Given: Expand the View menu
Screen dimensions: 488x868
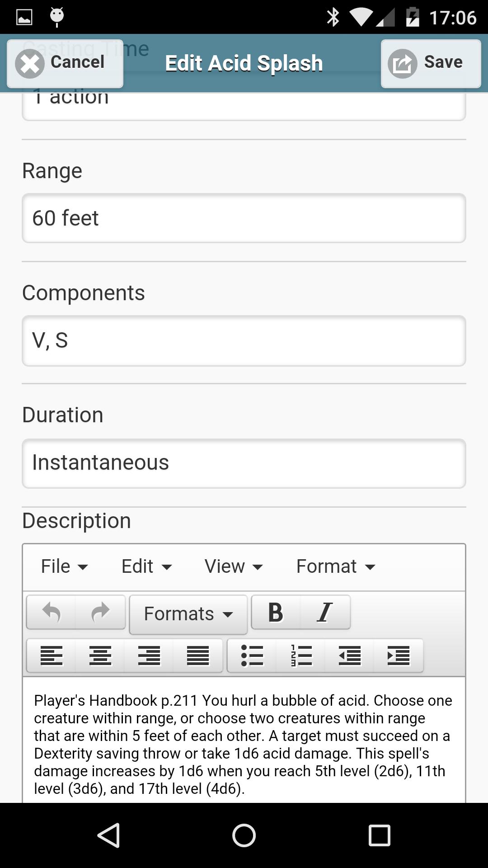Looking at the screenshot, I should tap(233, 566).
